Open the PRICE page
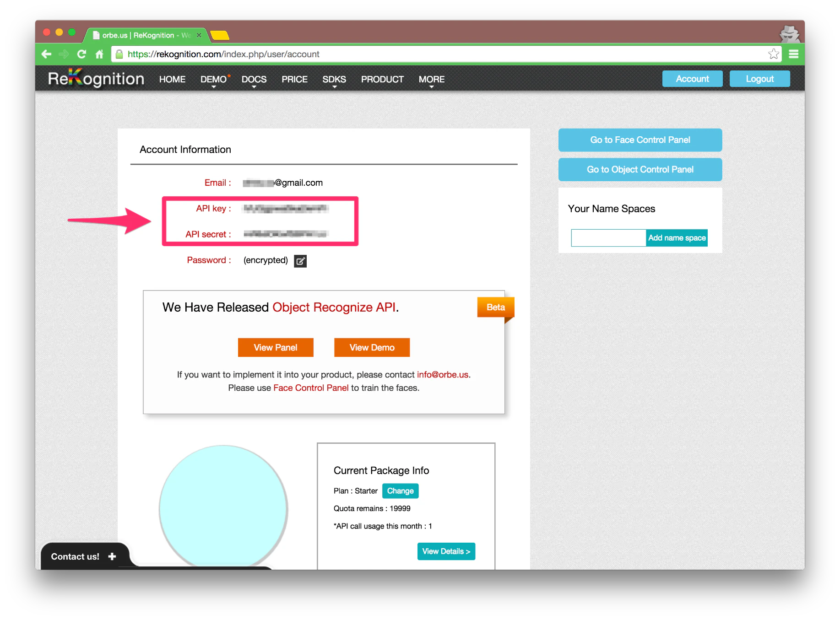Image resolution: width=840 pixels, height=620 pixels. coord(294,79)
